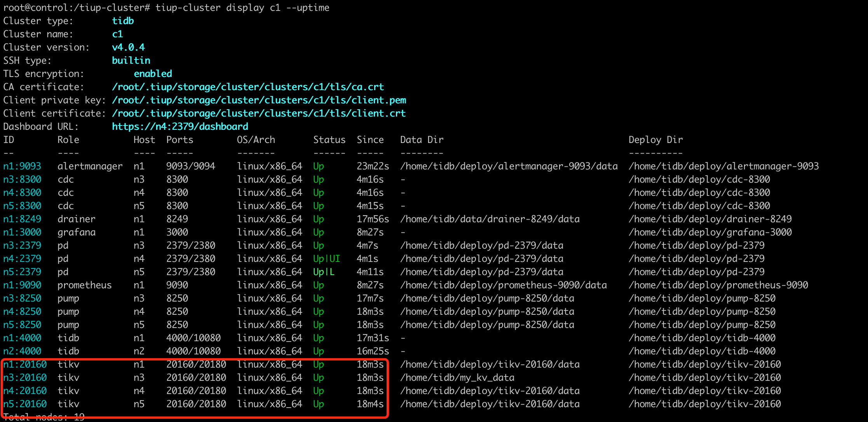Click the Role column header
Screen dimensions: 868x422
point(68,140)
